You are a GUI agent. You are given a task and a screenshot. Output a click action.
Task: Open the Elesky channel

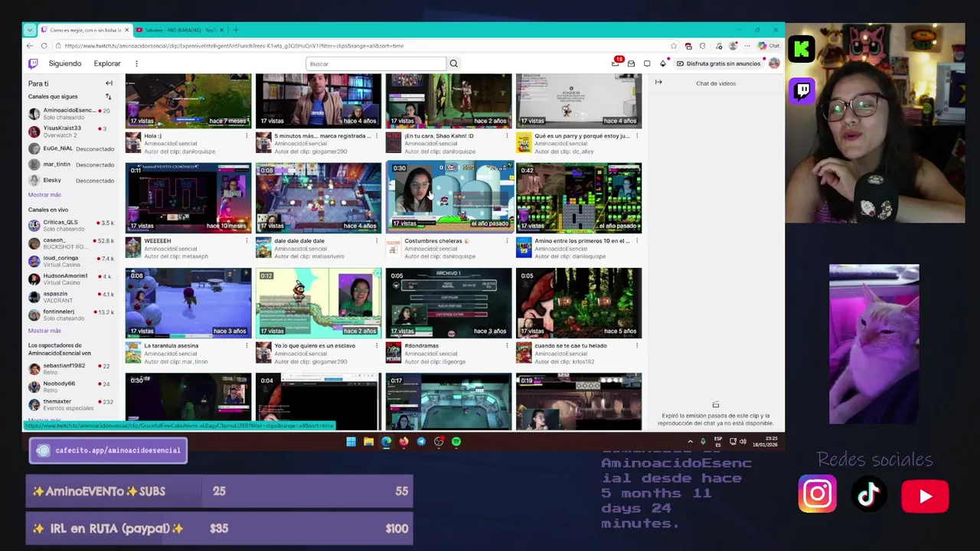[x=70, y=181]
